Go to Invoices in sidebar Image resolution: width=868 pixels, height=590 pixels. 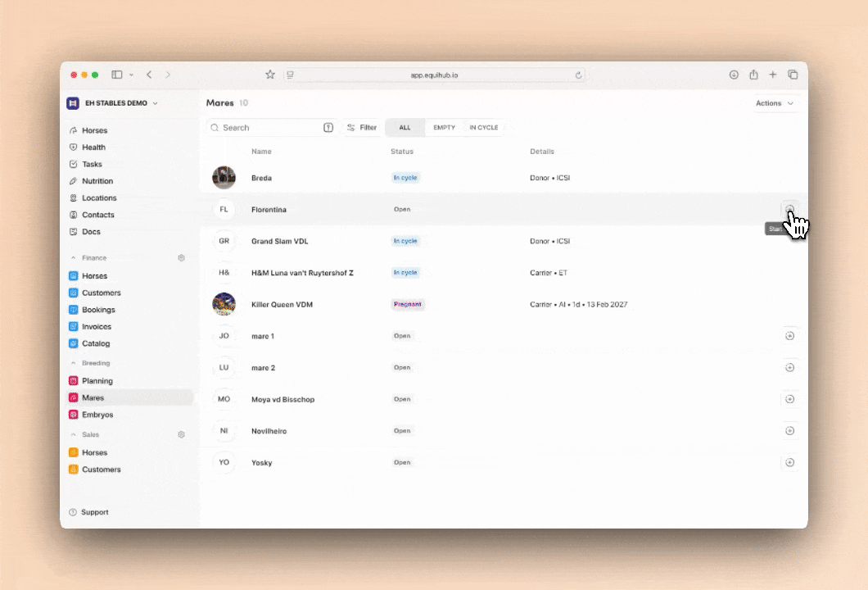pos(96,327)
